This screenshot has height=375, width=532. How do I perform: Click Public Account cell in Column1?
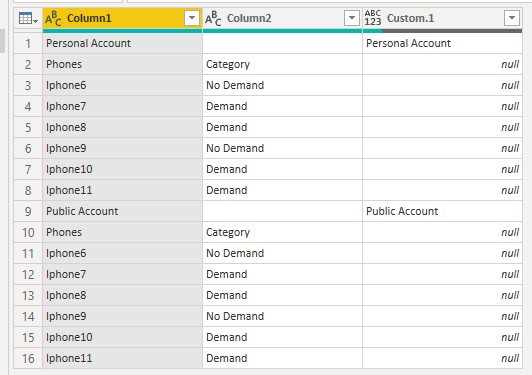pos(122,211)
